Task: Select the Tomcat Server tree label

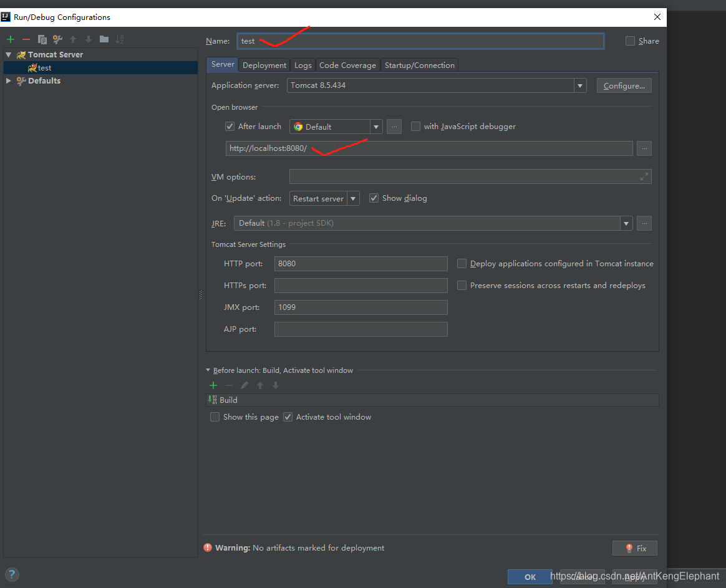Action: (55, 55)
